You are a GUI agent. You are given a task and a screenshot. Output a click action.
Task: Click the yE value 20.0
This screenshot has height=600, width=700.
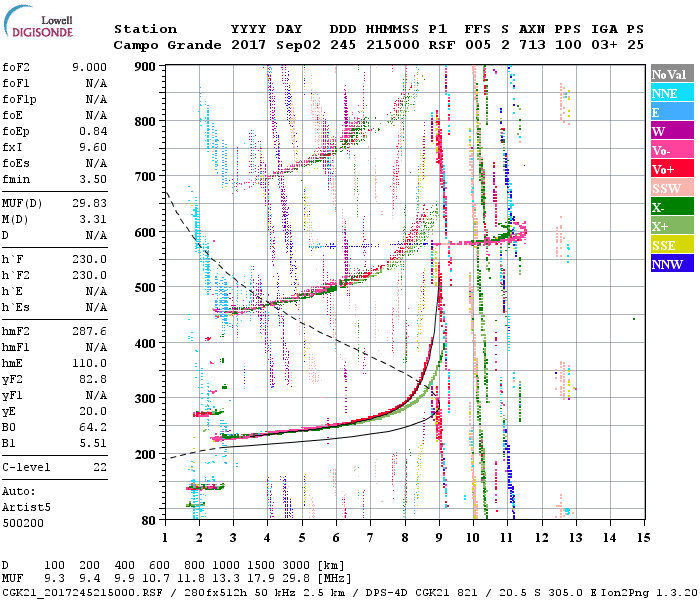(x=93, y=412)
